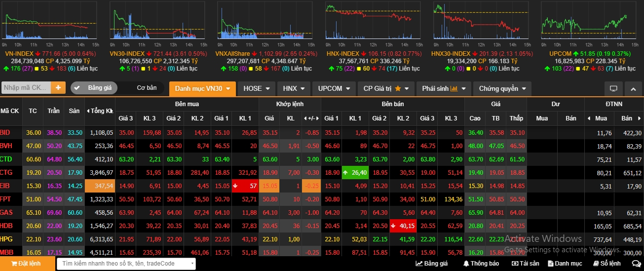Image resolution: width=644 pixels, height=271 pixels.
Task: Open the Chứng quyền dropdown
Action: point(502,89)
